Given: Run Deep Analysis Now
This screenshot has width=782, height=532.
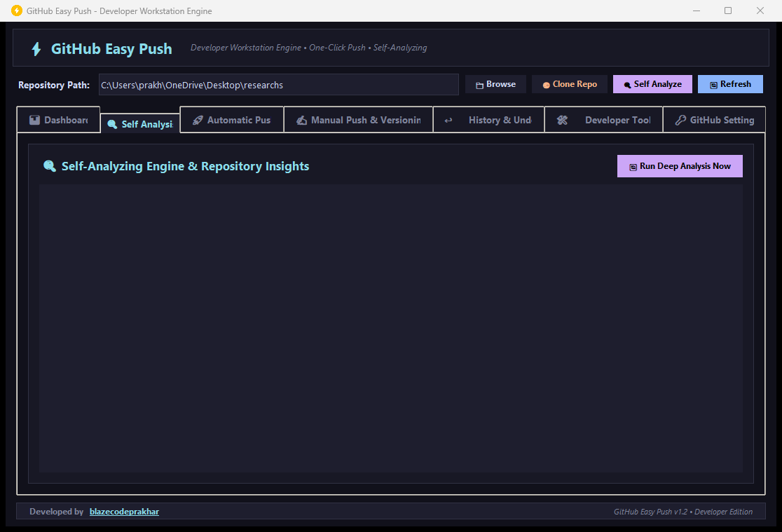Looking at the screenshot, I should [680, 166].
